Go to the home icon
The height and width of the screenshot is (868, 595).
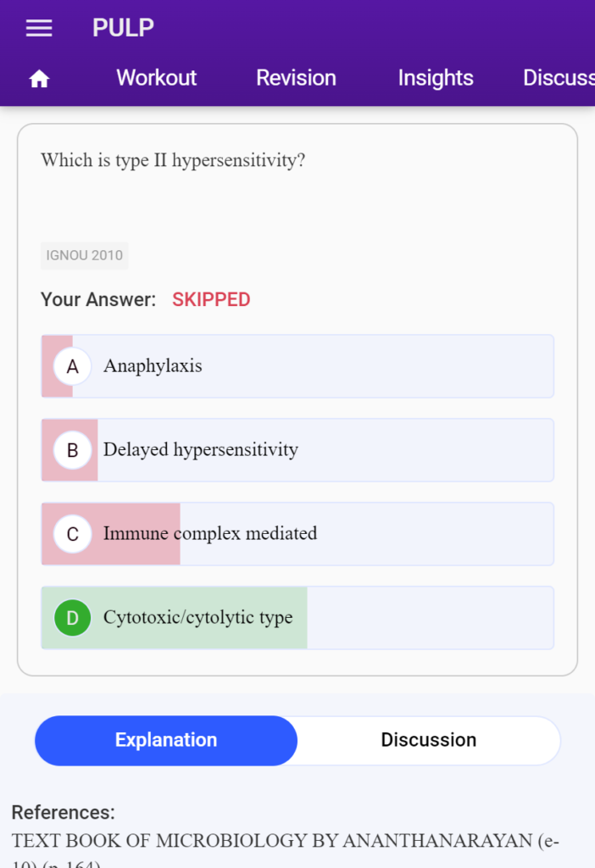[x=39, y=79]
